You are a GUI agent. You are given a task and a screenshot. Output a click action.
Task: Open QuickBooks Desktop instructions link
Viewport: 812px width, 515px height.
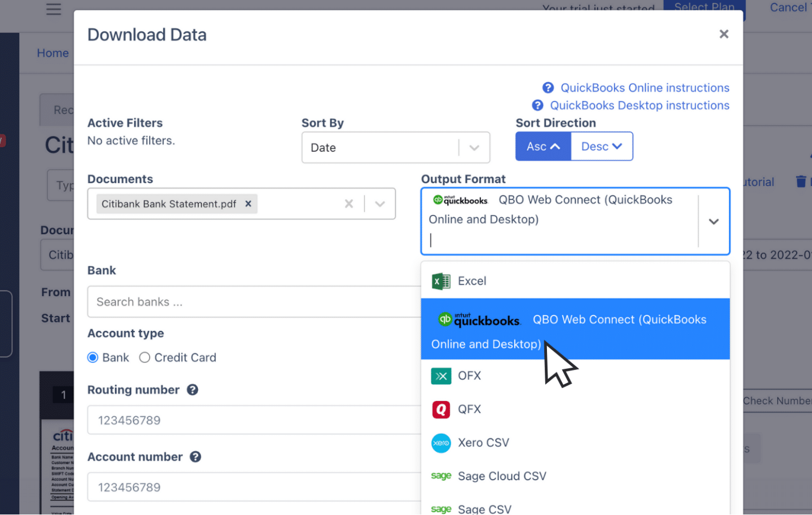coord(639,105)
